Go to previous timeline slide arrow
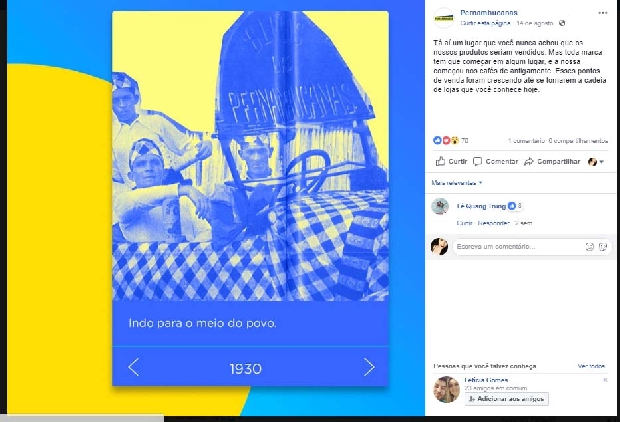620x422 pixels. tap(134, 367)
